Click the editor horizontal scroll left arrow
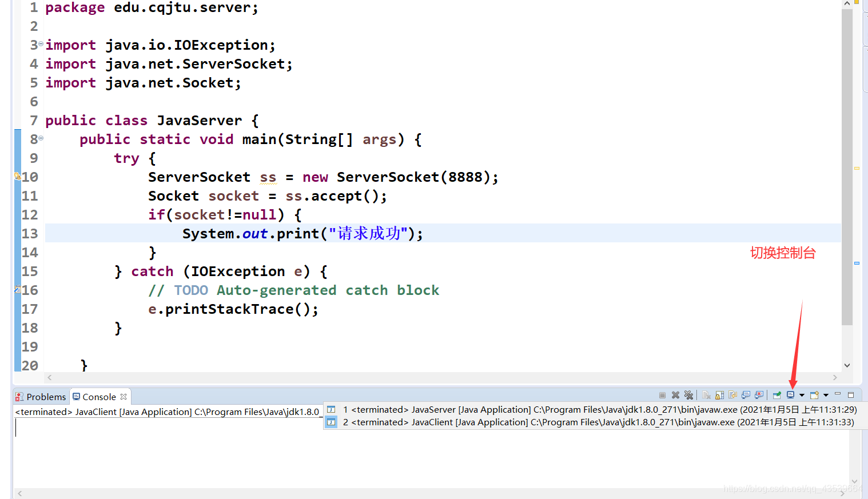 tap(50, 377)
